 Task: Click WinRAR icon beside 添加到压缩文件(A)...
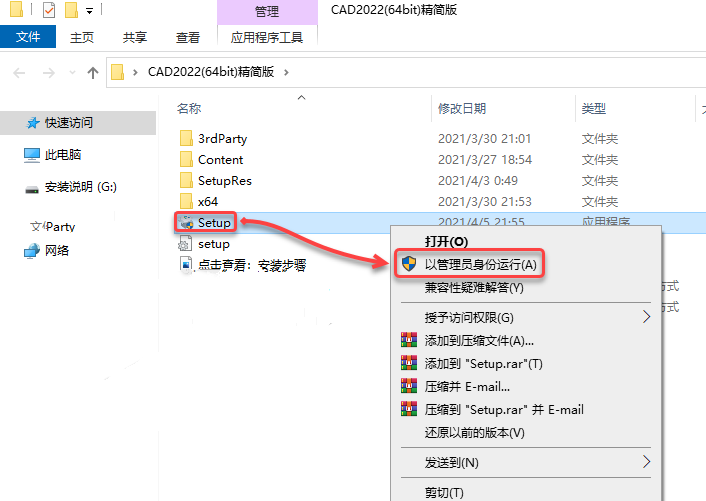(x=409, y=340)
